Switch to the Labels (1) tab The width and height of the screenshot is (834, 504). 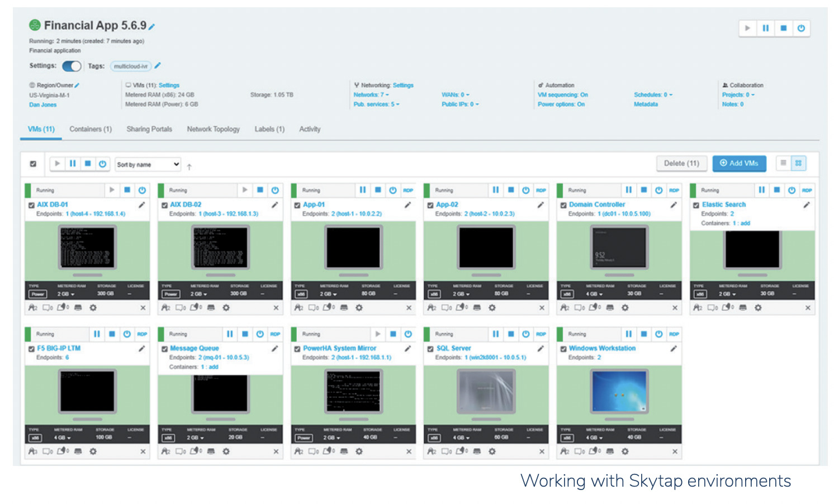(269, 129)
